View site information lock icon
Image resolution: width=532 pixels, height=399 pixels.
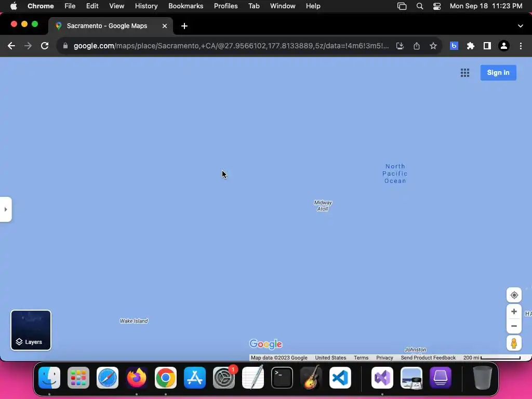tap(65, 46)
